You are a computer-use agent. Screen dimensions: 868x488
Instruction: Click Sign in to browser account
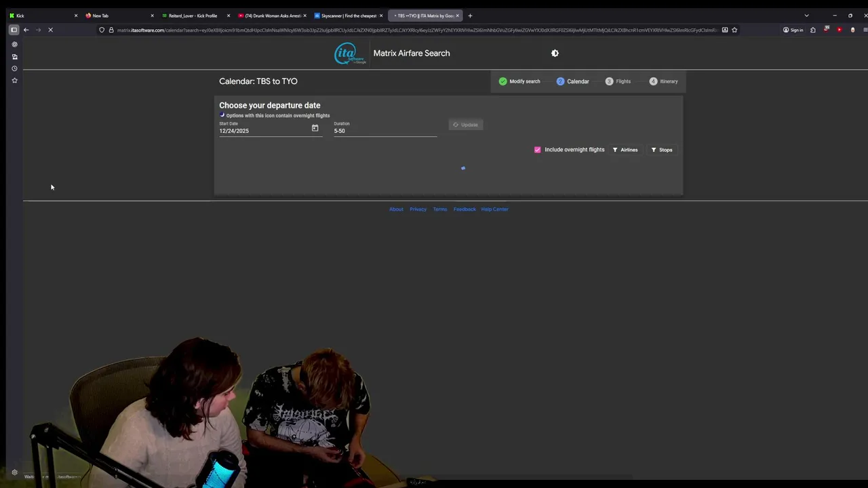pos(793,30)
